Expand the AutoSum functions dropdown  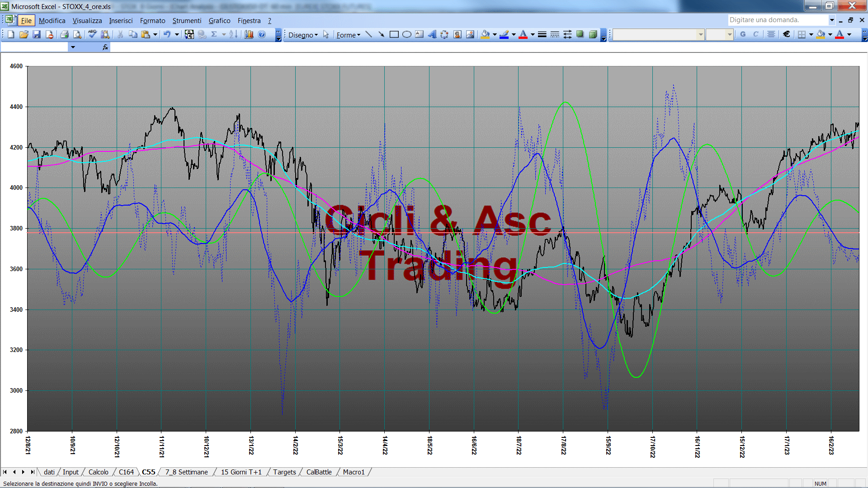click(224, 35)
